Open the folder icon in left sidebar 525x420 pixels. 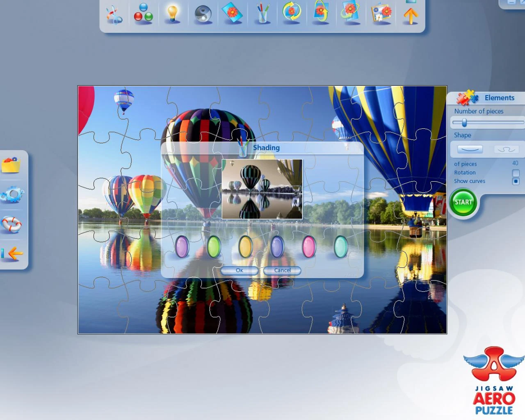click(11, 165)
